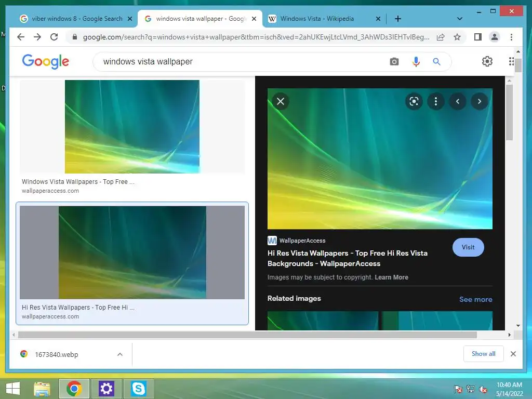This screenshot has width=532, height=399.
Task: Search inside image with Lens icon
Action: click(x=414, y=101)
